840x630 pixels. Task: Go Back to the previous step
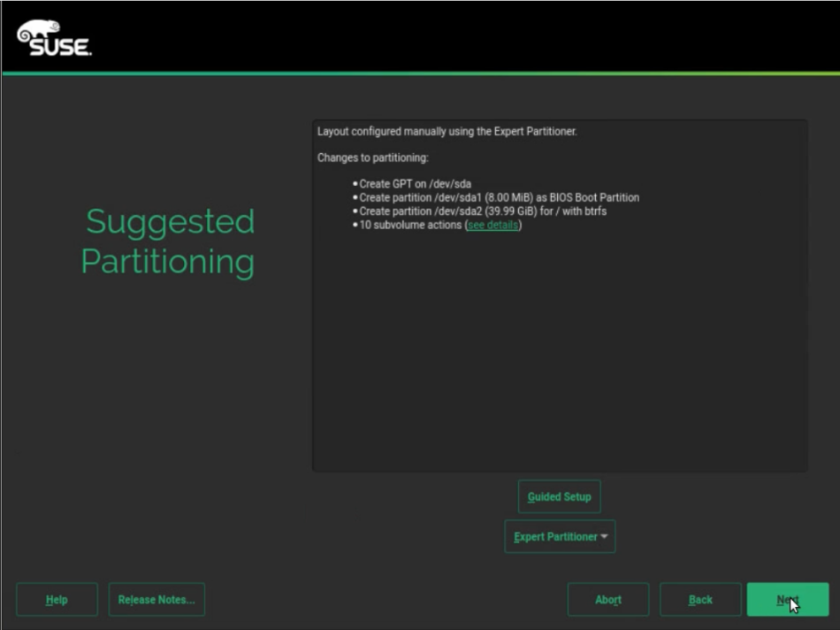pyautogui.click(x=700, y=599)
